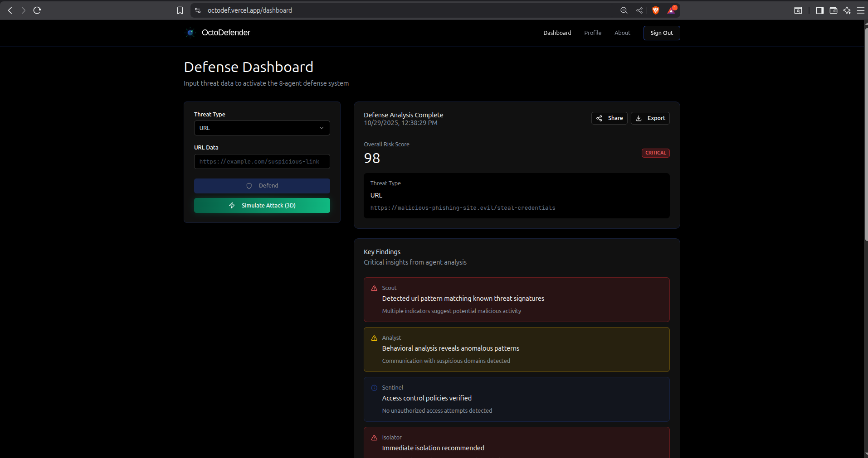Open site settings icon in address bar
868x458 pixels.
pyautogui.click(x=198, y=10)
